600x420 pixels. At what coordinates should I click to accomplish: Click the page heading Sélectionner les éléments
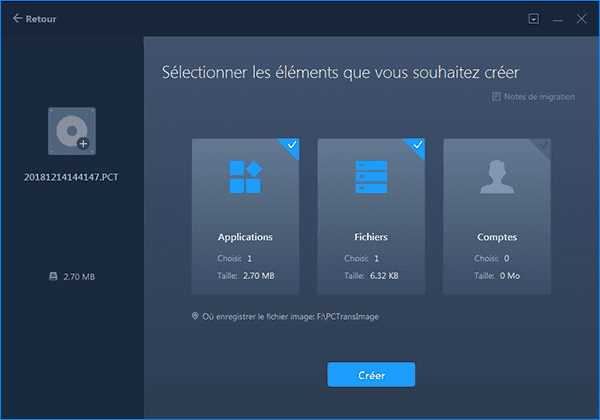[341, 73]
